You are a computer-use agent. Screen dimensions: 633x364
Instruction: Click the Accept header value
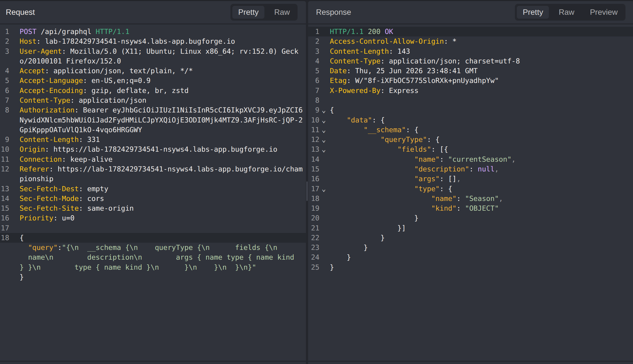tap(123, 71)
